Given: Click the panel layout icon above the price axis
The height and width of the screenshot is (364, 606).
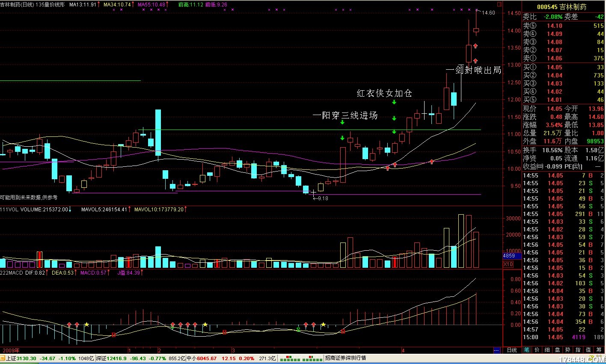Looking at the screenshot, I should 499,3.
